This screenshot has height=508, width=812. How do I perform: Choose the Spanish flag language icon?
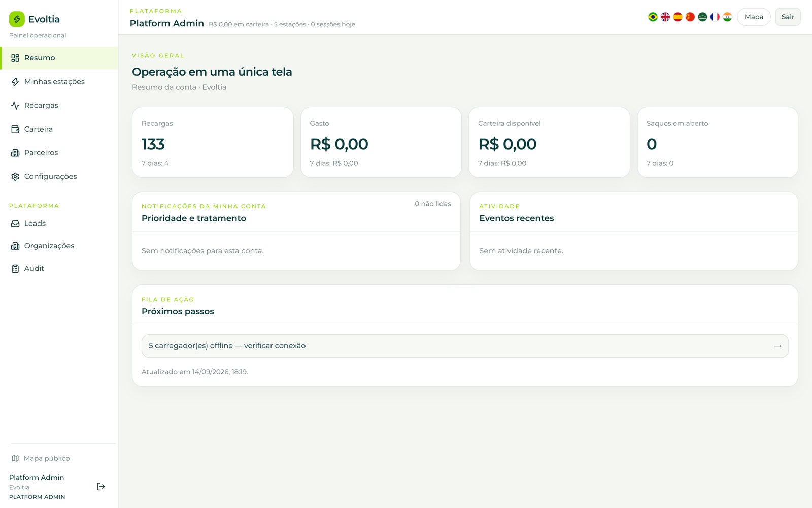click(x=678, y=17)
